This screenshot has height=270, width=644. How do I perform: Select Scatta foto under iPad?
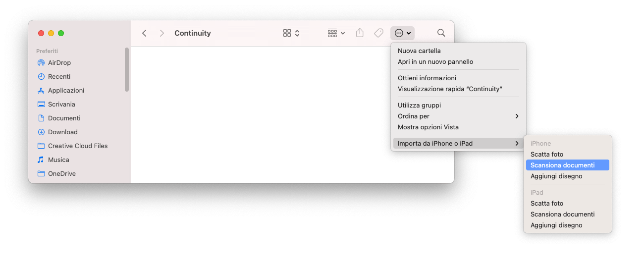(x=568, y=204)
